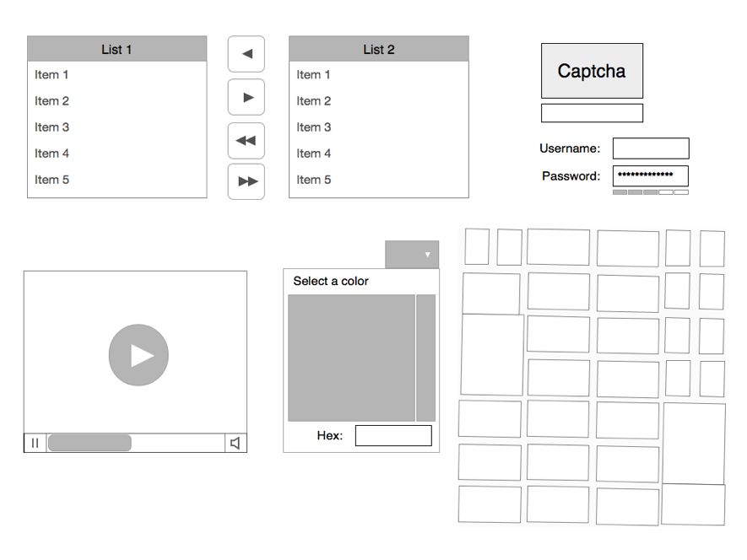
Task: Select Item 1 in List 2
Action: 379,75
